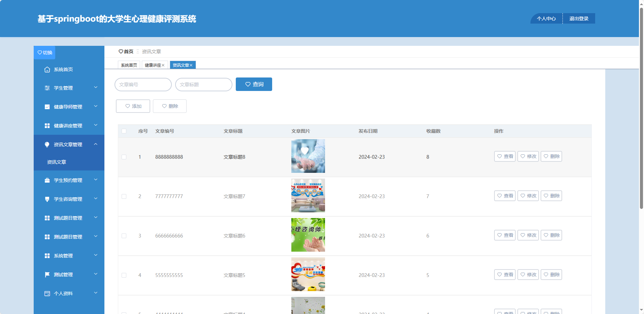644x314 pixels.
Task: Collapse the 资讯文章管理 menu chevron
Action: point(96,144)
